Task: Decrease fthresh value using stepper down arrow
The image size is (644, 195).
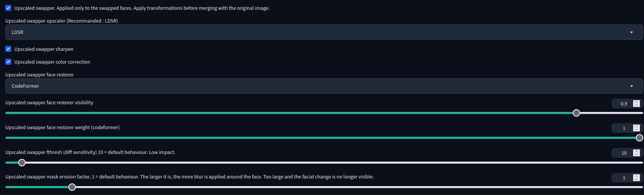Action: click(636, 154)
